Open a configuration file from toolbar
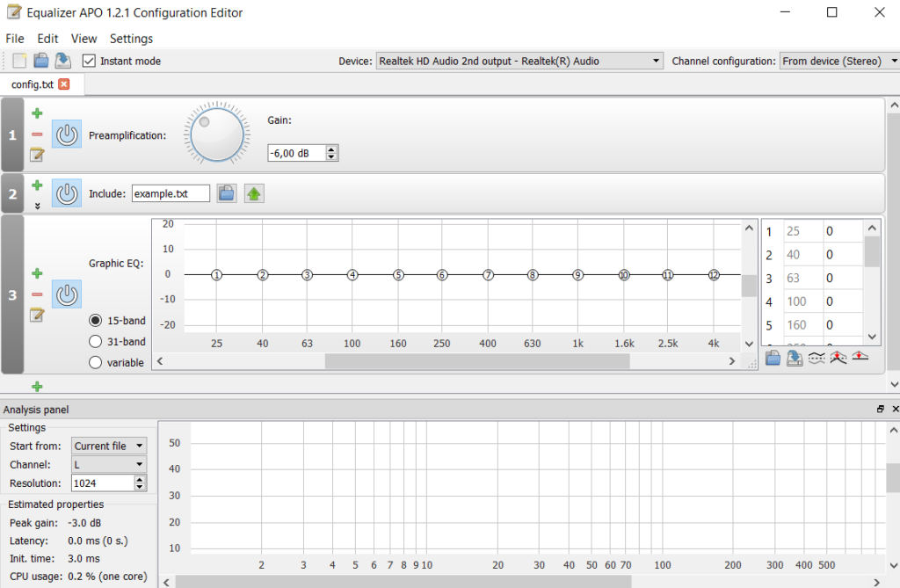Screen dimensions: 900x588 click(40, 61)
